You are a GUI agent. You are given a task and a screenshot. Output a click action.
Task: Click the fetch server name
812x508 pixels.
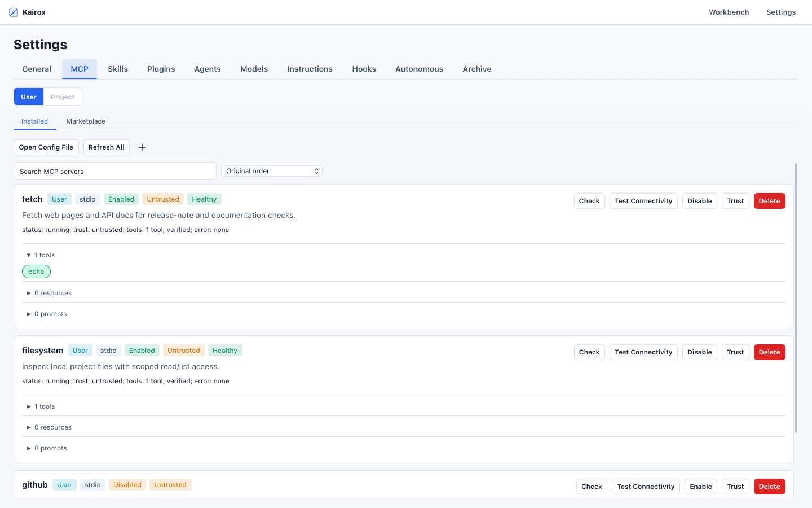[x=32, y=199]
